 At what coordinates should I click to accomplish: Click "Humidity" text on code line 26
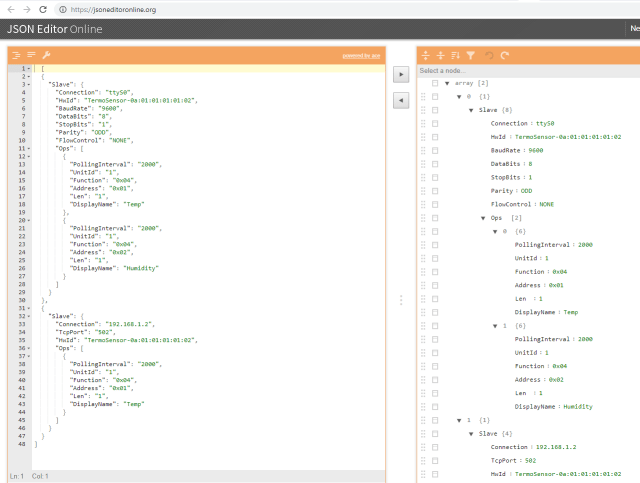coord(141,268)
